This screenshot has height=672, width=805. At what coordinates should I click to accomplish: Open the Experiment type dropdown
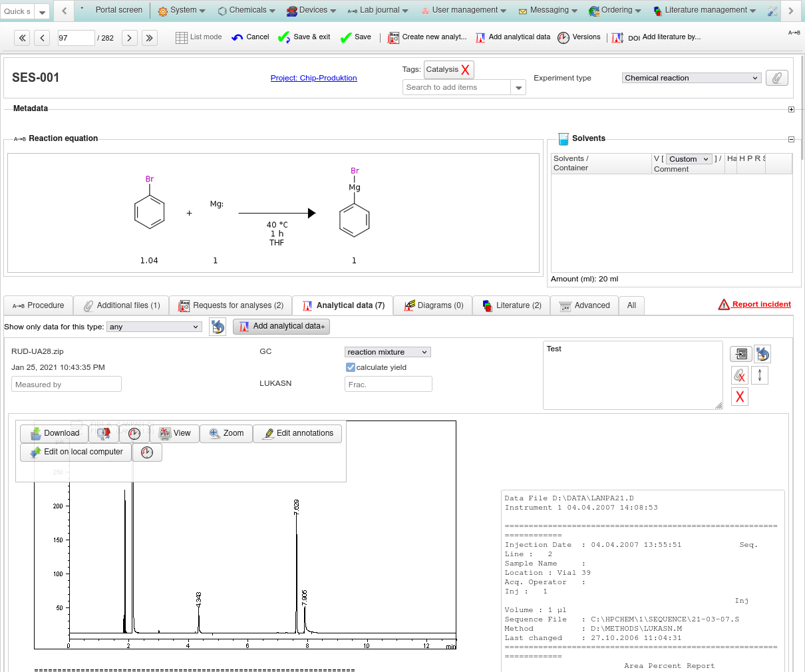pos(691,78)
